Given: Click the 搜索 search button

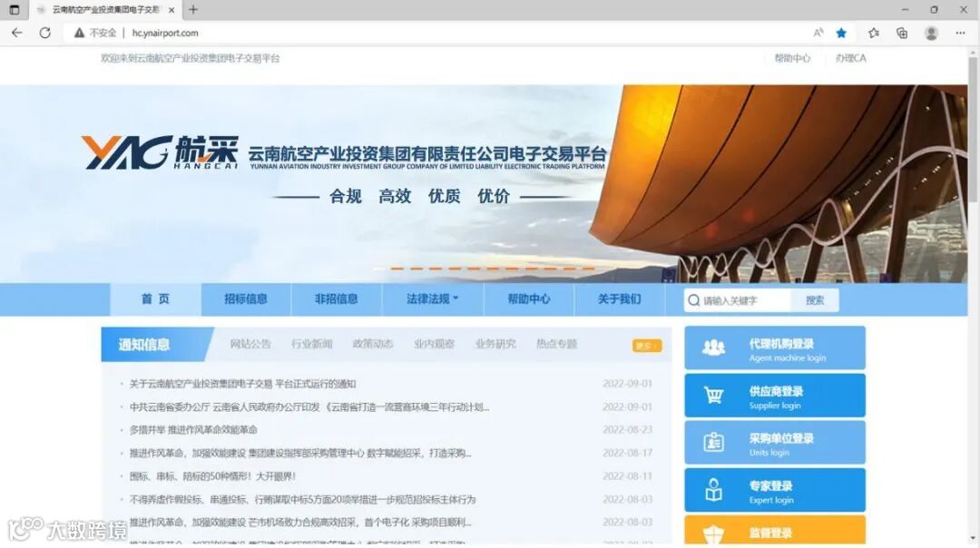Looking at the screenshot, I should pyautogui.click(x=814, y=300).
